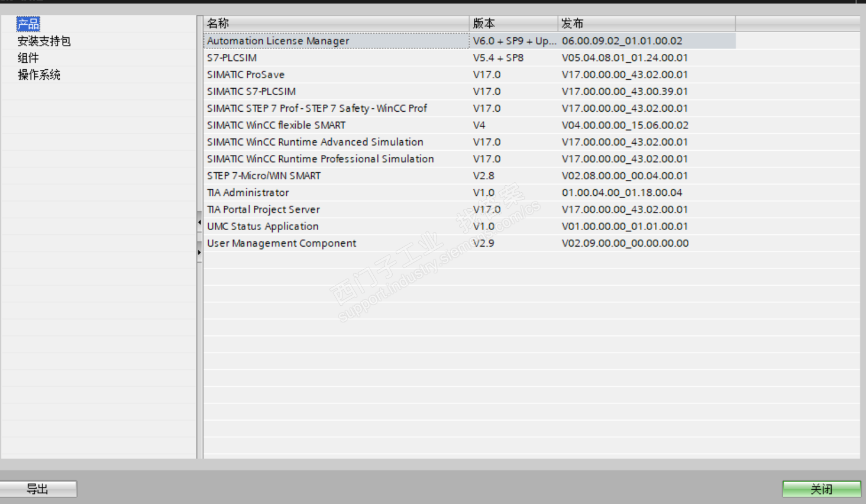Select the UMC Status Application name

coord(263,227)
